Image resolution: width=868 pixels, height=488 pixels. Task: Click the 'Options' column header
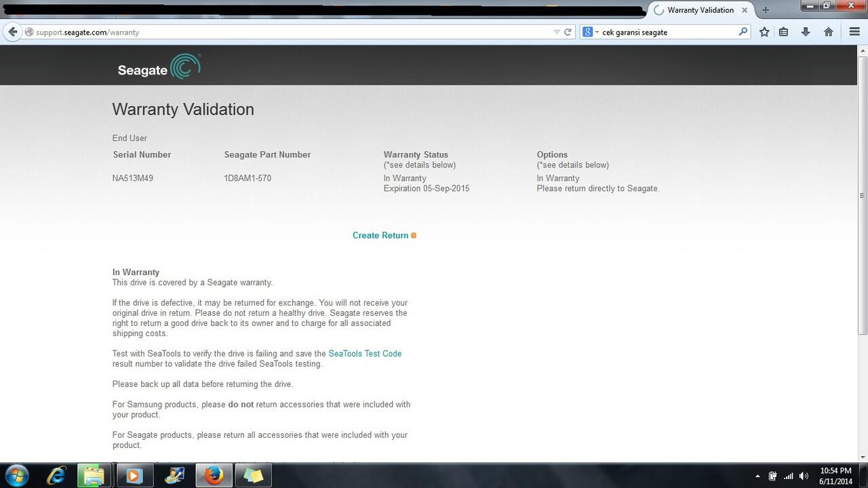pos(552,155)
